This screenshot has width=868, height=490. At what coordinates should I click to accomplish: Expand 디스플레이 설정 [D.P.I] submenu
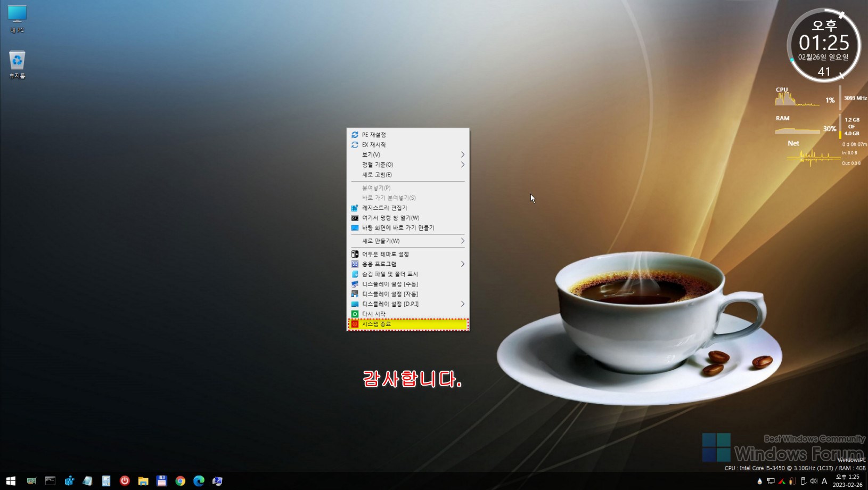(x=408, y=304)
